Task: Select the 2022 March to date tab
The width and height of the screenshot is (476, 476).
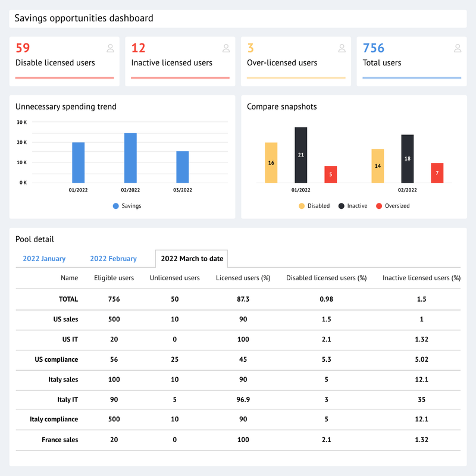Action: coord(191,259)
